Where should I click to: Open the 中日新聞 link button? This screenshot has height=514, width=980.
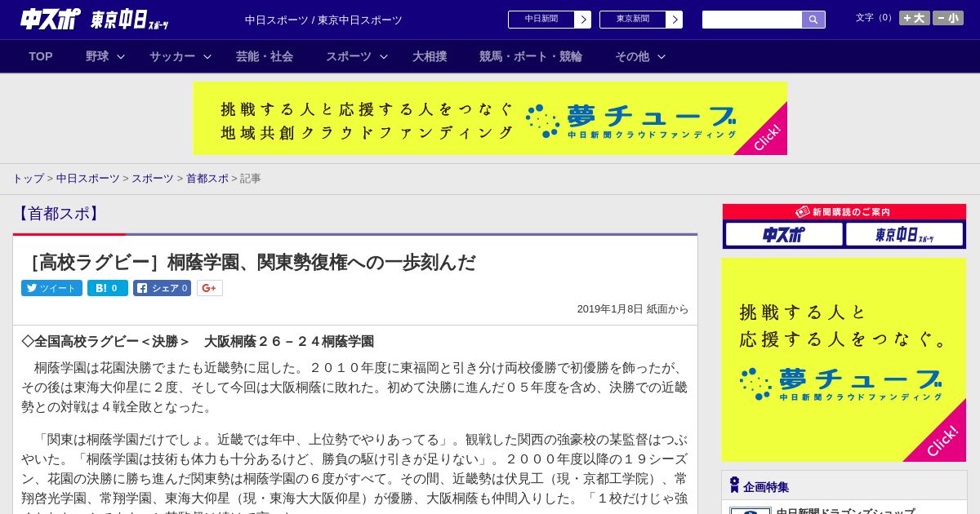541,20
